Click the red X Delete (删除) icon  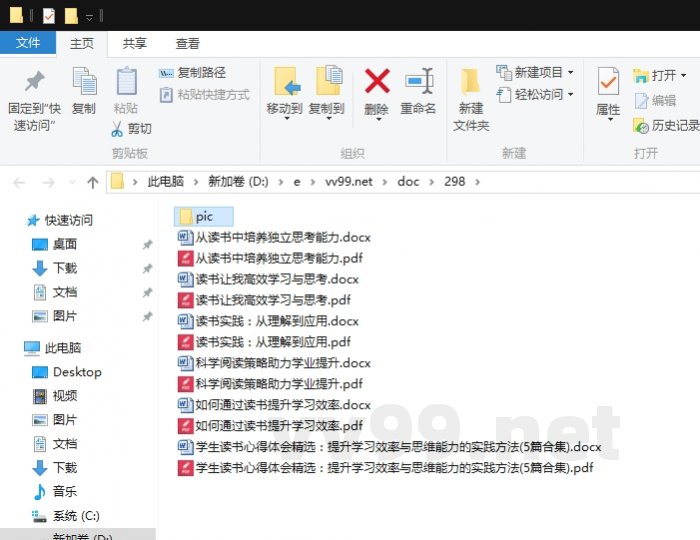[377, 81]
